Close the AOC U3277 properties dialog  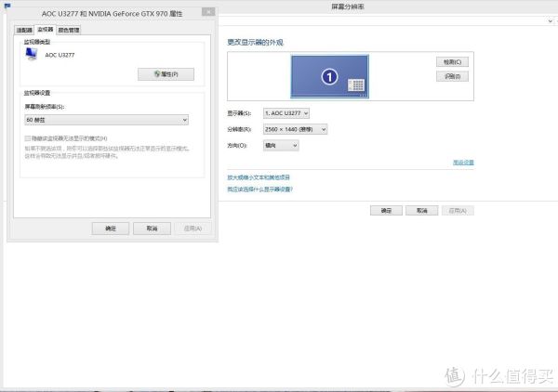pos(208,12)
